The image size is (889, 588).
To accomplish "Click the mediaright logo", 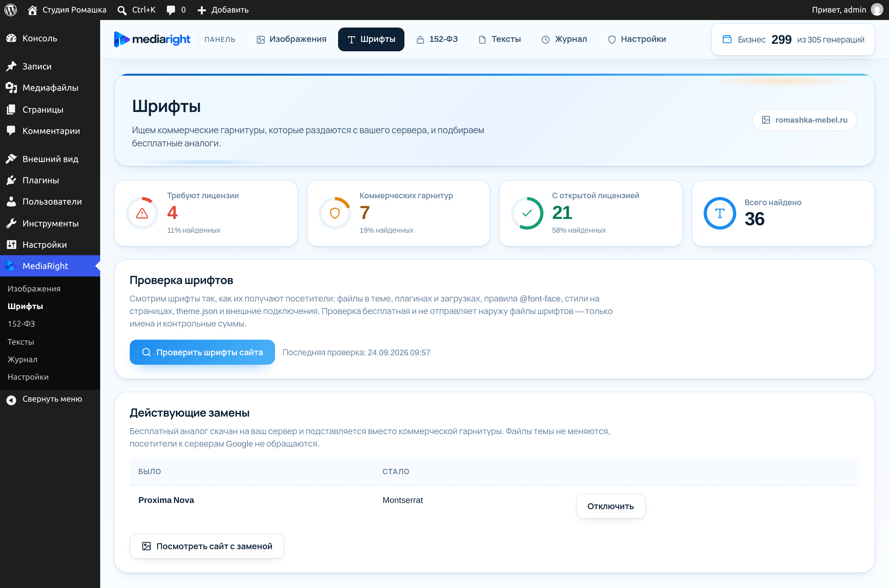I will pyautogui.click(x=152, y=39).
